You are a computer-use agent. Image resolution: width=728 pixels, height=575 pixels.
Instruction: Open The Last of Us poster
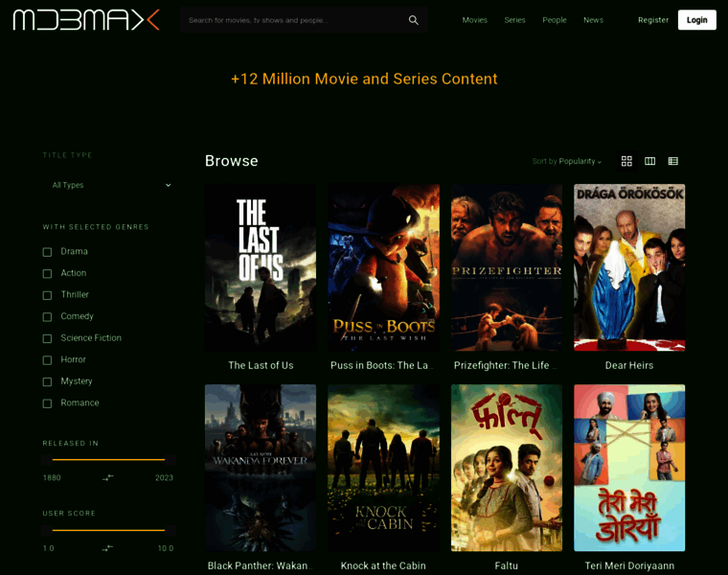pos(261,267)
